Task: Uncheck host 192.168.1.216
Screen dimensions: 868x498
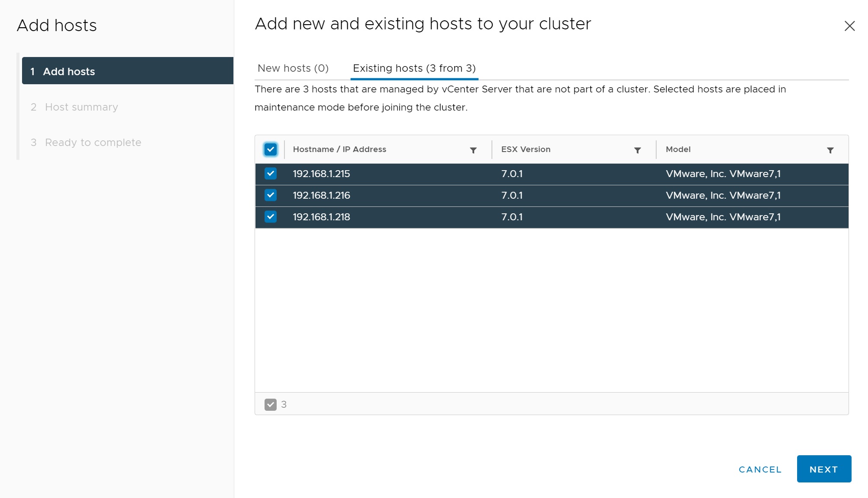Action: click(271, 195)
